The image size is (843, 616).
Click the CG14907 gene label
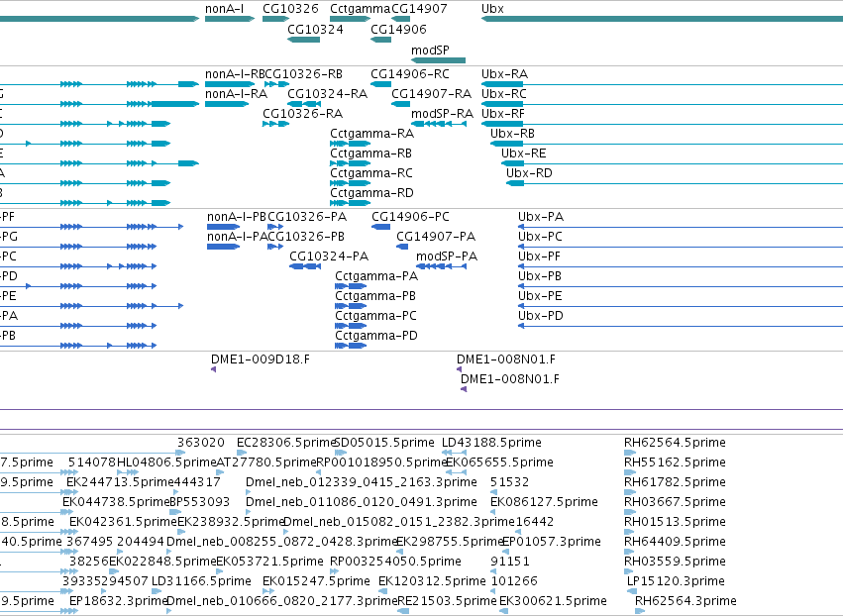[419, 9]
